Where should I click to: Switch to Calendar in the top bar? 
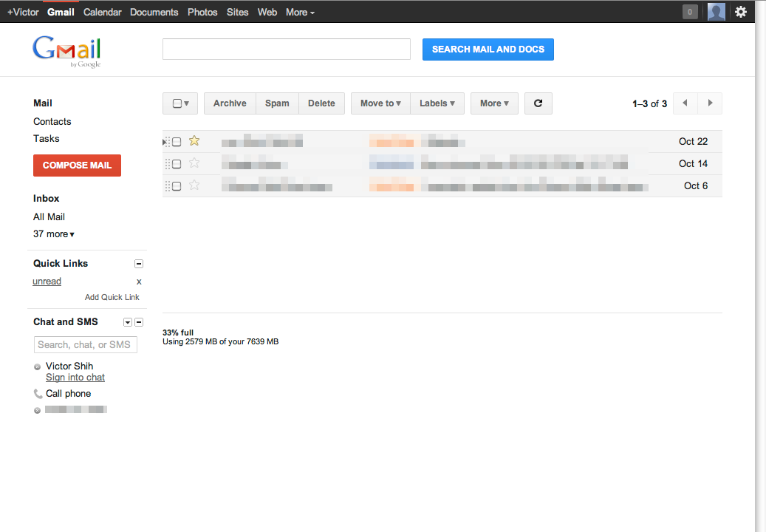click(102, 13)
